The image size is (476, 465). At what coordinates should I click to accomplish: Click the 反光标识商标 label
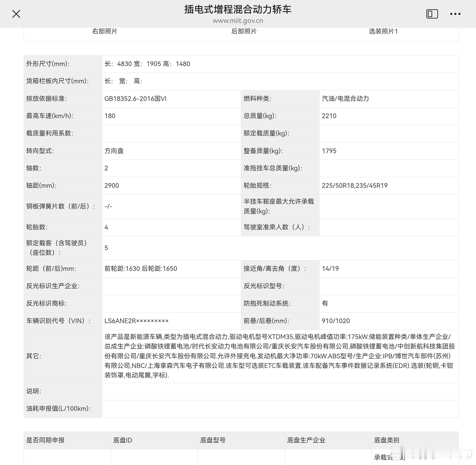46,304
